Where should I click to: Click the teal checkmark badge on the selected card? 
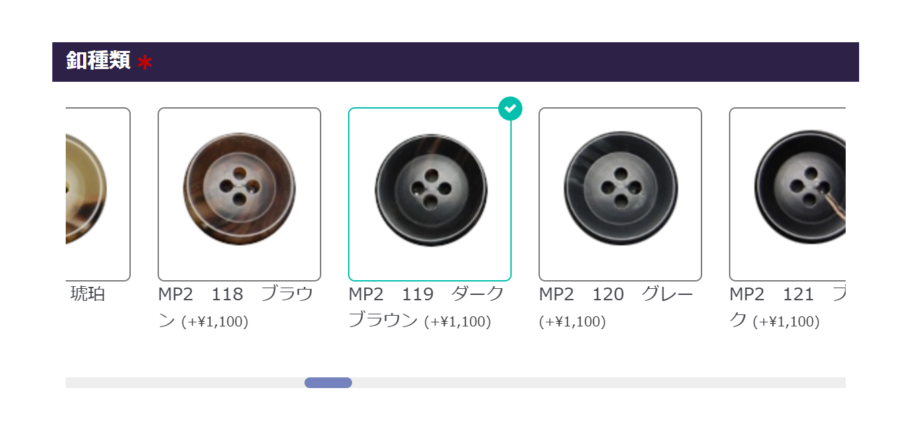[x=510, y=108]
